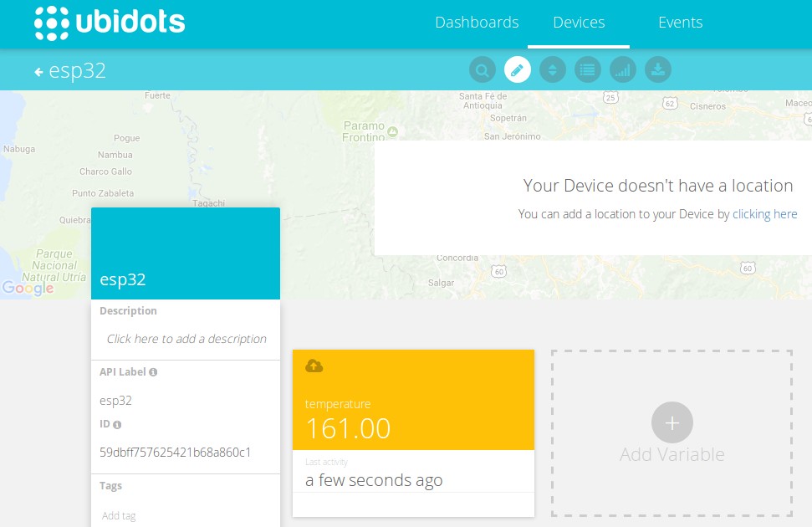812x527 pixels.
Task: Click the esp32 device name on card
Action: point(123,280)
